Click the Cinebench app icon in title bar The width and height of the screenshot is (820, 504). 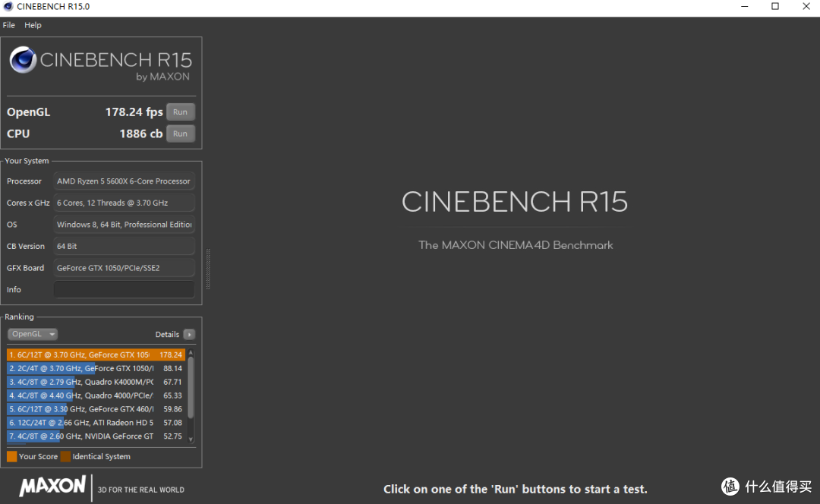click(8, 6)
